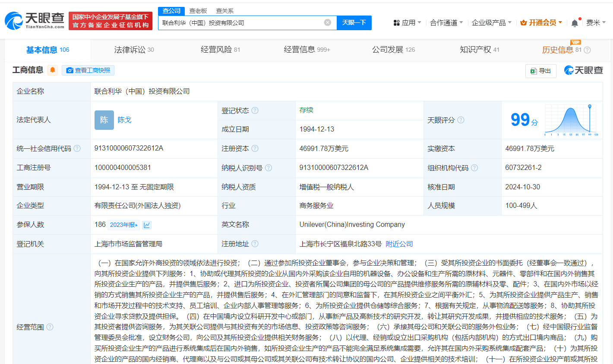Image resolution: width=613 pixels, height=364 pixels.
Task: Expand the 应用 dropdown menu
Action: point(408,22)
